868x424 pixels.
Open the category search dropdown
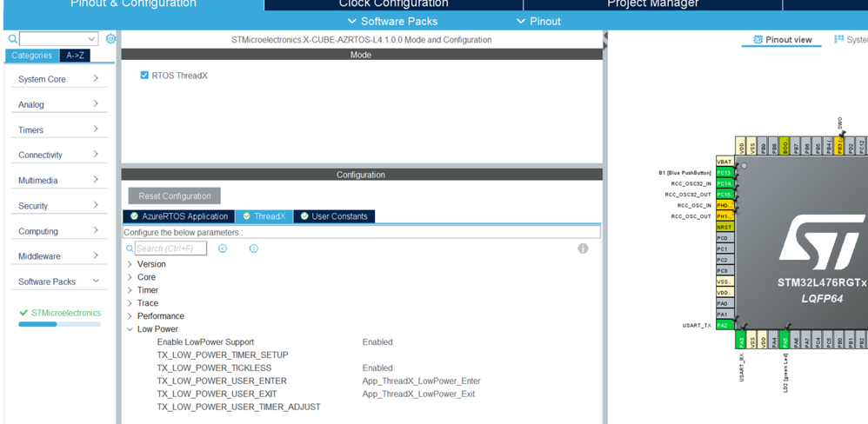(92, 39)
